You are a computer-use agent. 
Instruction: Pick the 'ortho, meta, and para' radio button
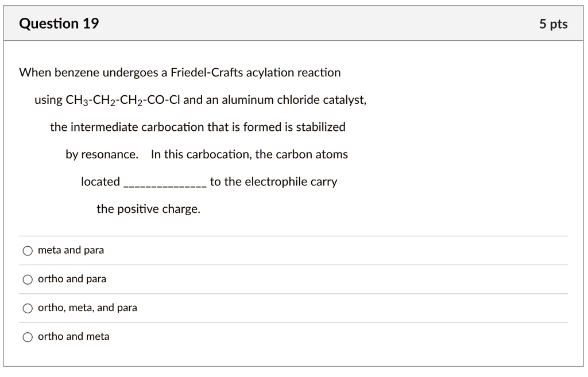[x=28, y=308]
